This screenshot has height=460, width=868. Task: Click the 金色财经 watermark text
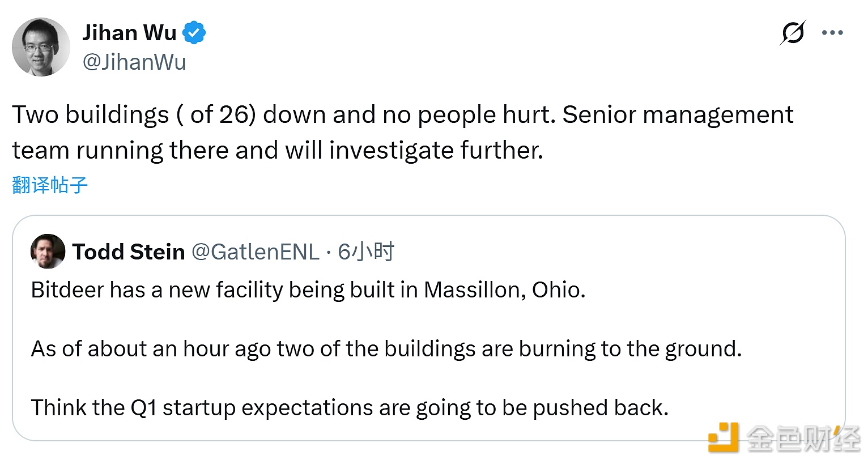tap(803, 438)
